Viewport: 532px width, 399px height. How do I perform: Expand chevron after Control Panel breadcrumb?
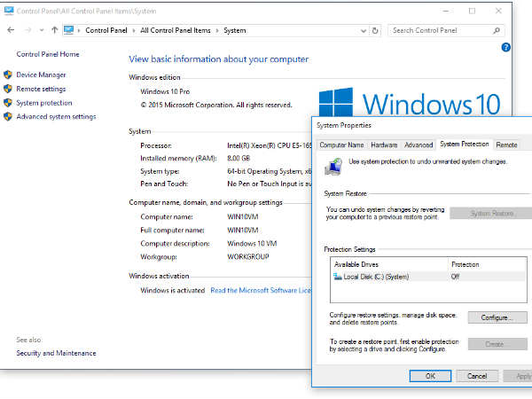click(134, 30)
